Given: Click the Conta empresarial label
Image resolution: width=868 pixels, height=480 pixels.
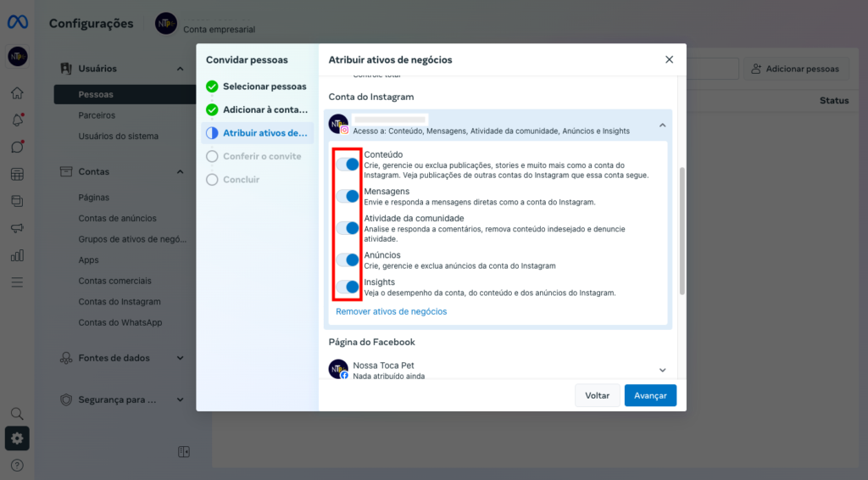Looking at the screenshot, I should click(220, 30).
